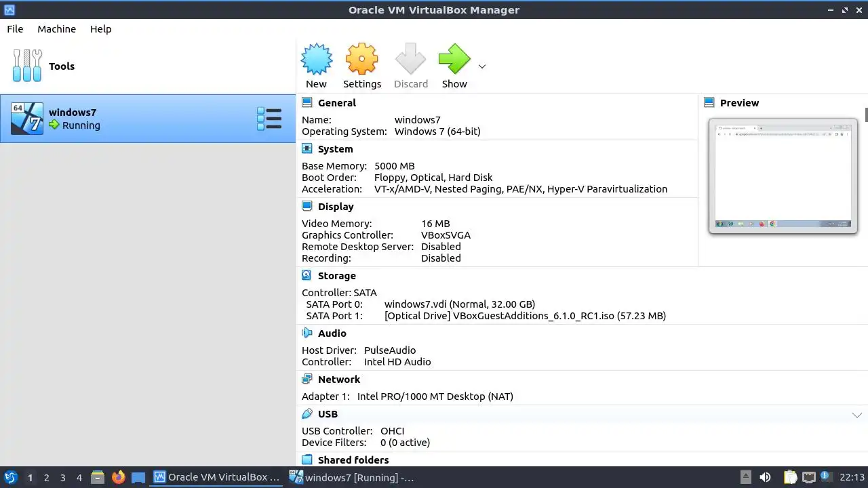This screenshot has width=868, height=488.
Task: Click the 'VBoxSVGA' graphics controller value
Action: (446, 235)
